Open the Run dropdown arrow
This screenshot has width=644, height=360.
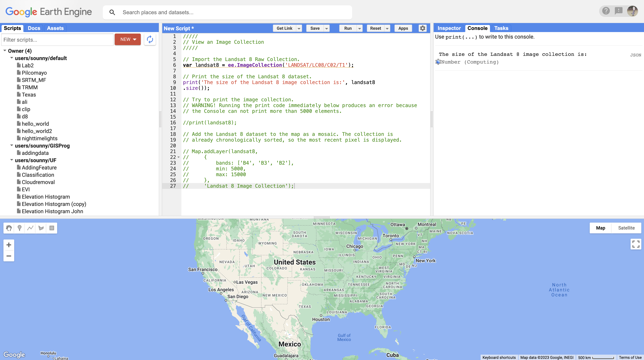tap(359, 28)
